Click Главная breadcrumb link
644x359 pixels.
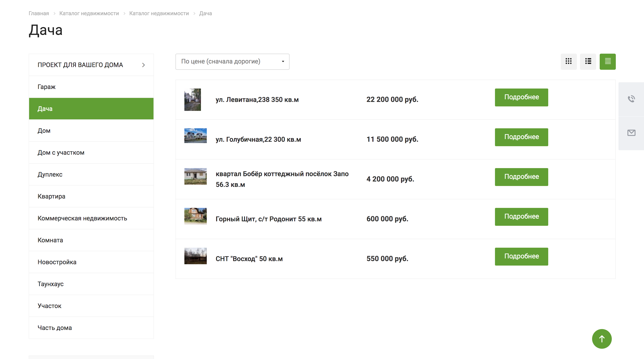tap(39, 13)
